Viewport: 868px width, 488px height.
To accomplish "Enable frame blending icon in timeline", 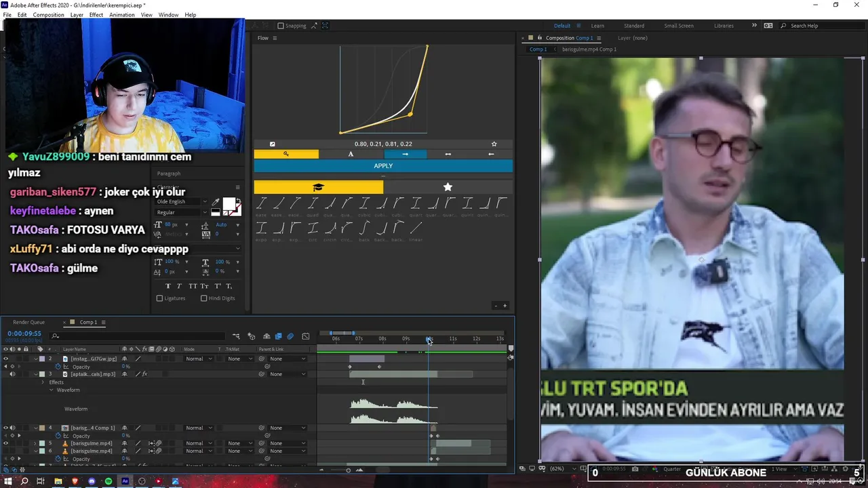I will click(278, 336).
